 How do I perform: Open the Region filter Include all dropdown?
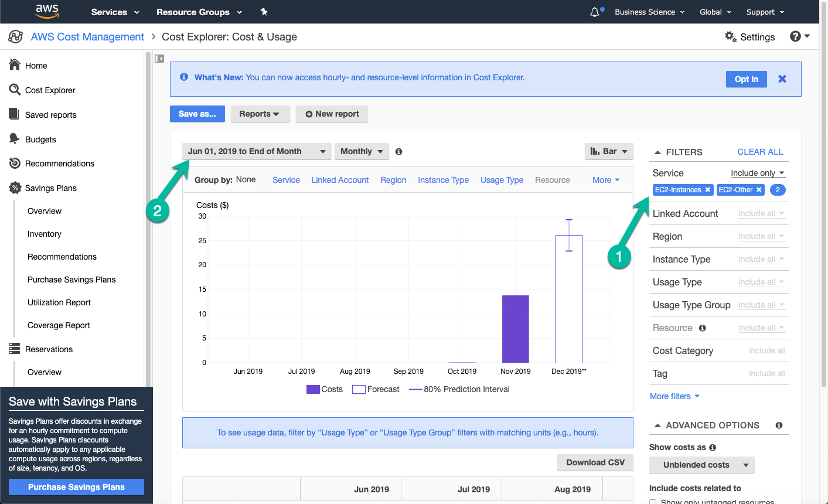(761, 236)
